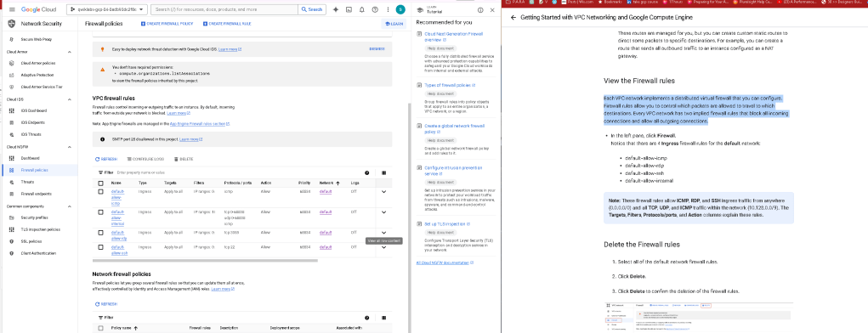Expand the default-allow-internal row details
This screenshot has height=333, width=868.
point(383,212)
